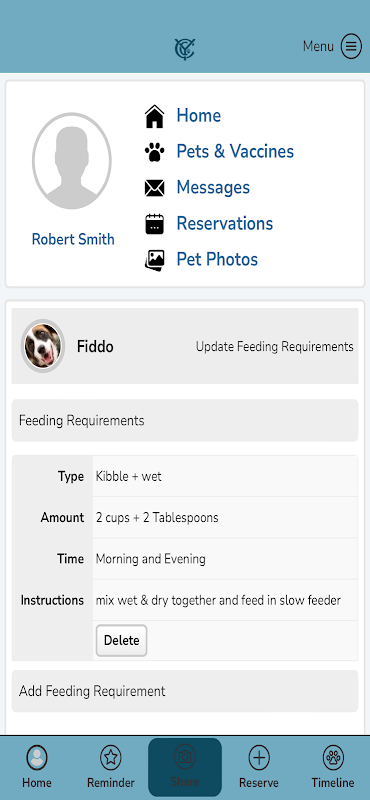Open the Reservations link
Screen dimensions: 370x800
coord(225,223)
